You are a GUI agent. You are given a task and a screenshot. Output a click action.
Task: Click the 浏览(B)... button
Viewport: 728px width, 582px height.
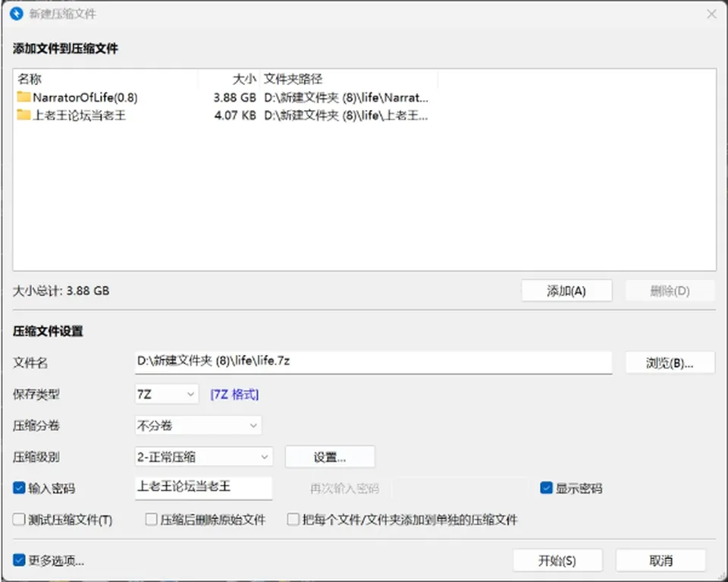670,363
